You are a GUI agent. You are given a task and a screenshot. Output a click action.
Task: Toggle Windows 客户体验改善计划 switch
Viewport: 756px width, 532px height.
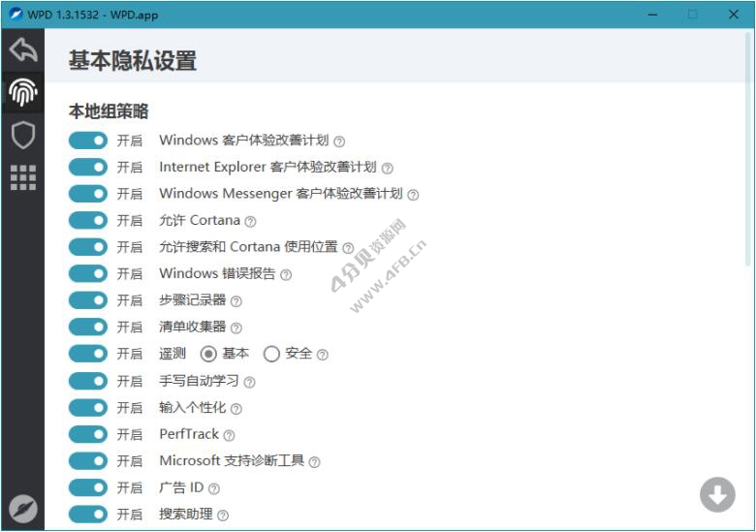[x=88, y=141]
